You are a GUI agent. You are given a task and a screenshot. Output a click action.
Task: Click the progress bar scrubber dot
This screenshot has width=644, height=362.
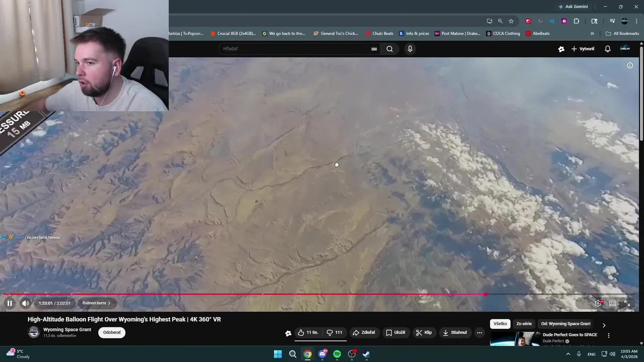(x=486, y=294)
